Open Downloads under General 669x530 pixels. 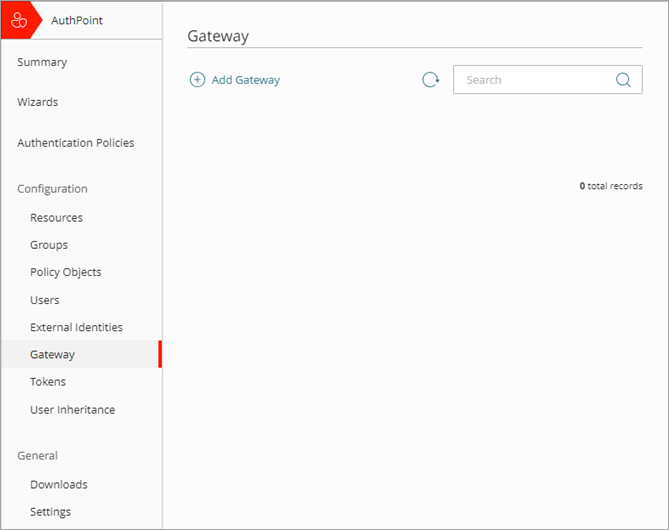tap(58, 485)
